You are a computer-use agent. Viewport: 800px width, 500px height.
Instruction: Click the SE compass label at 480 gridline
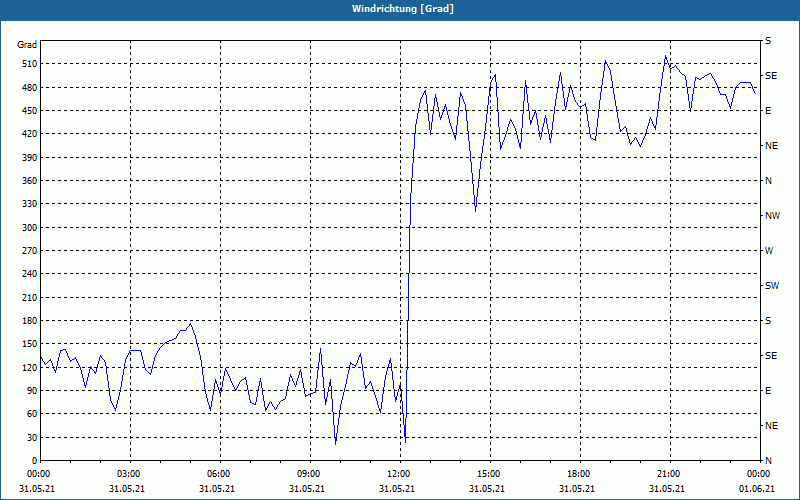click(771, 76)
